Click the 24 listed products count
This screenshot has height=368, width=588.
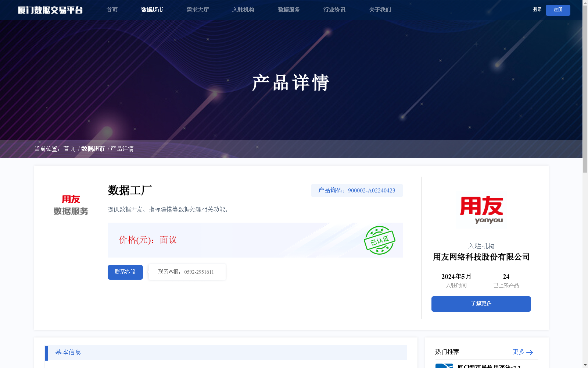tap(506, 277)
